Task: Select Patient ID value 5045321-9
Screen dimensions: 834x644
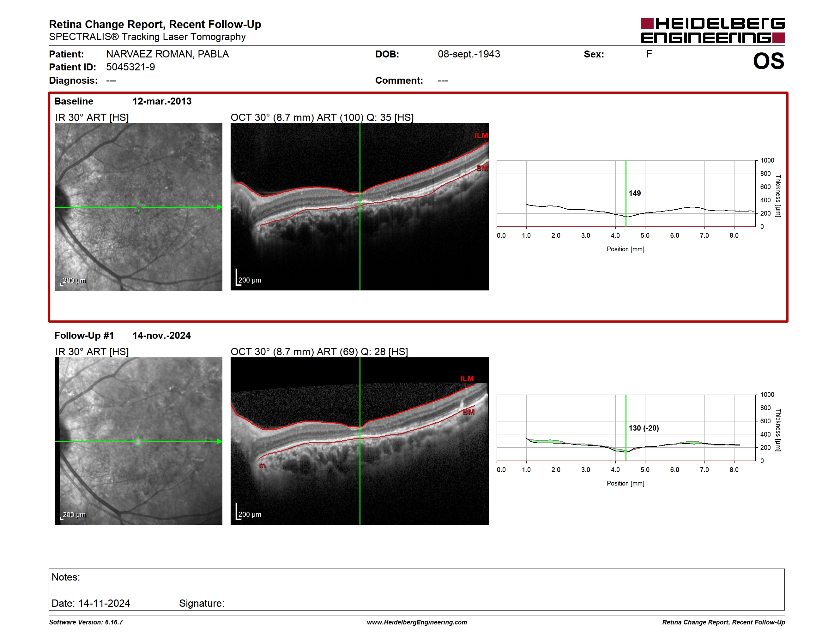Action: pyautogui.click(x=130, y=67)
